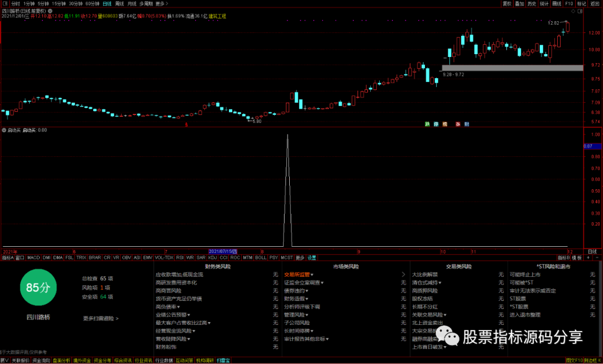This screenshot has width=603, height=364.
Task: Expand the 交易所监管 risk item
Action: [298, 275]
